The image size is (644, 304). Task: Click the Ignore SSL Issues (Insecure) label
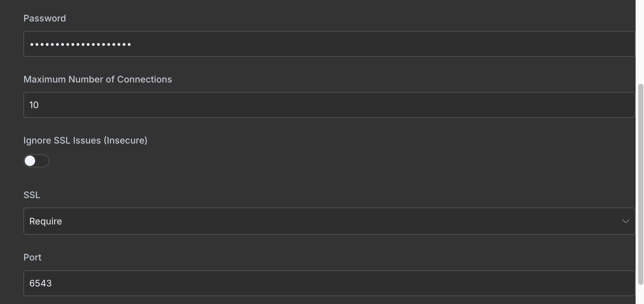click(85, 140)
